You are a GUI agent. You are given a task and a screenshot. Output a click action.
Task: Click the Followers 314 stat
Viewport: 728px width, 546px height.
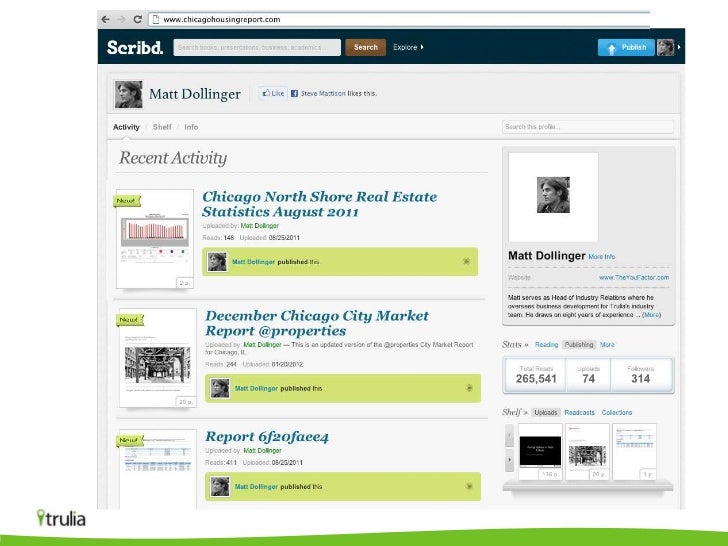coord(640,375)
